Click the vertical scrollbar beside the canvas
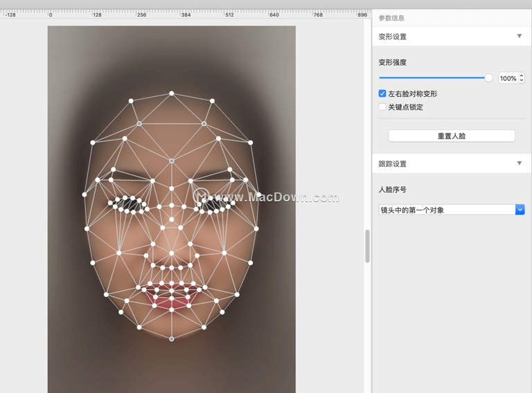This screenshot has width=532, height=393. coord(367,246)
